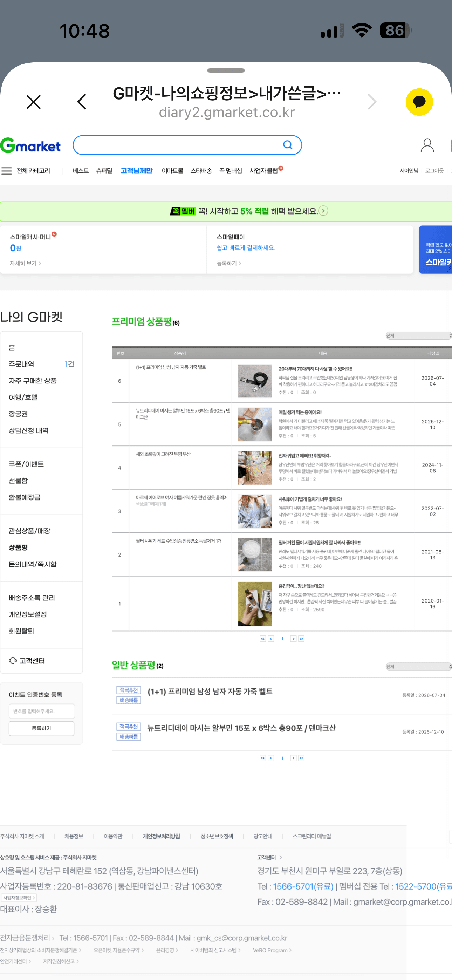Image resolution: width=452 pixels, height=980 pixels.
Task: Open 자주 구매한 상품 in sidebar
Action: [x=33, y=380]
